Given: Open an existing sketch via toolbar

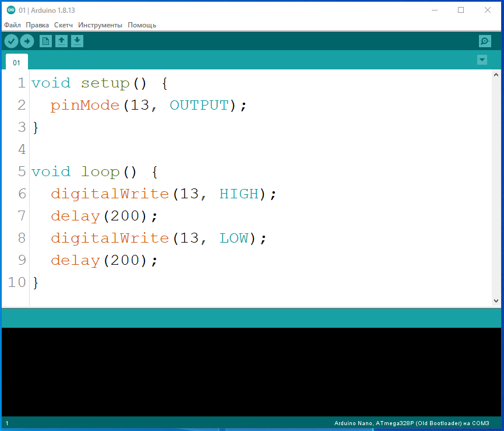Looking at the screenshot, I should coord(61,41).
